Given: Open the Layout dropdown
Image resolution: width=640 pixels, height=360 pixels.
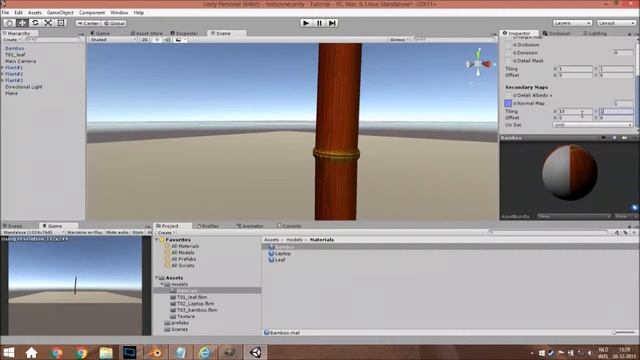Looking at the screenshot, I should pyautogui.click(x=616, y=23).
